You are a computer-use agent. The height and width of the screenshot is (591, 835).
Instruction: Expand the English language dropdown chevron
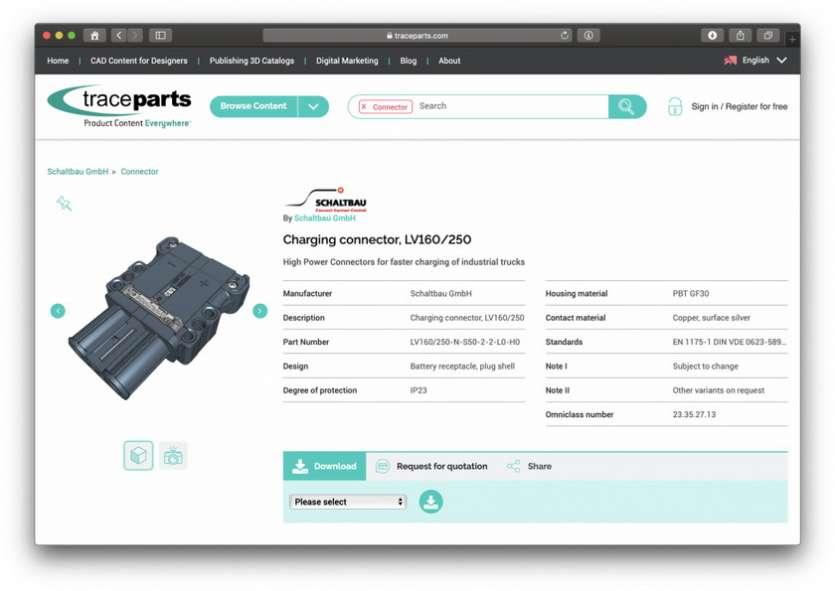click(x=781, y=60)
